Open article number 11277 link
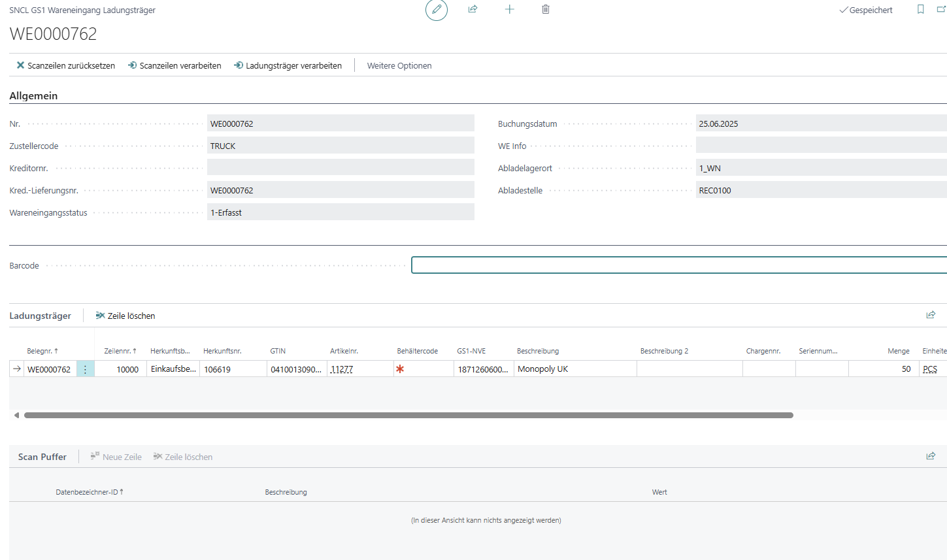947x560 pixels. coord(342,369)
